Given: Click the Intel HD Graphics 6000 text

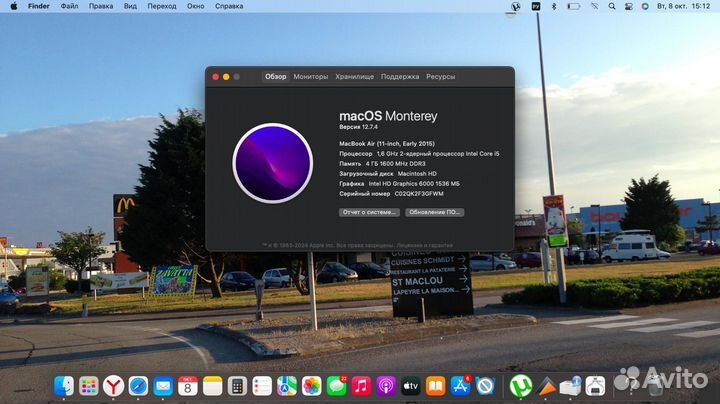Looking at the screenshot, I should click(414, 184).
